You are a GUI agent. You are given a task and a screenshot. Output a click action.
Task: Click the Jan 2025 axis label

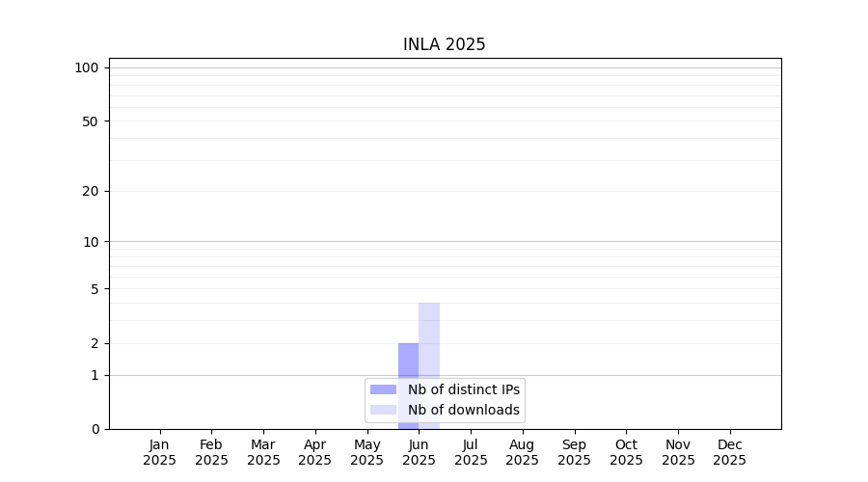coord(159,452)
